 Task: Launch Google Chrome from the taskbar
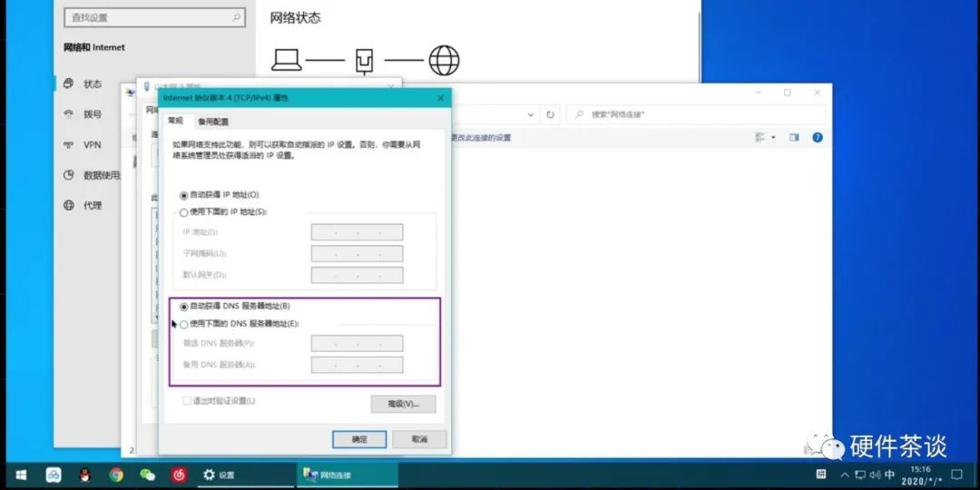tap(115, 475)
